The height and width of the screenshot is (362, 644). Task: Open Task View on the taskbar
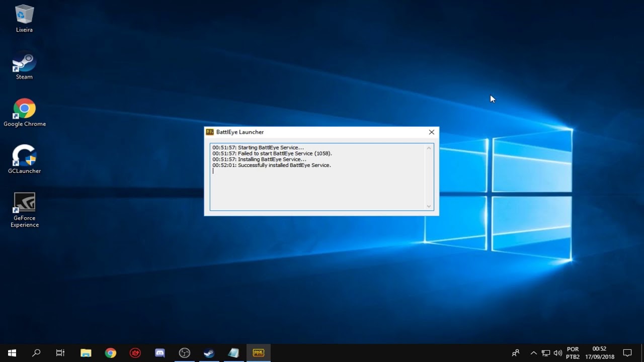tap(60, 353)
